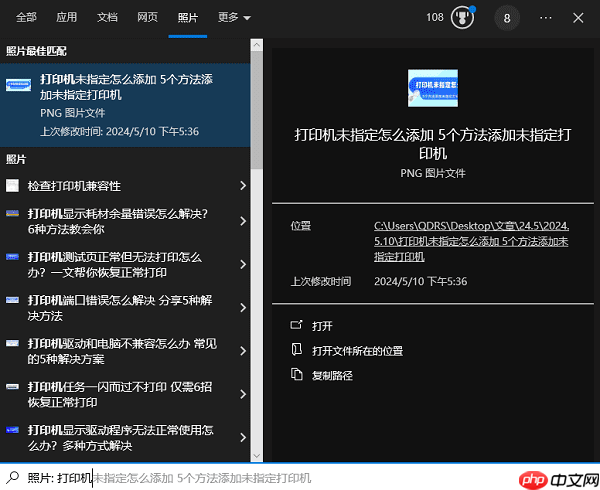Click thumbnail icon of 打印机显示耗材余量错误 result
The width and height of the screenshot is (600, 490).
[12, 213]
